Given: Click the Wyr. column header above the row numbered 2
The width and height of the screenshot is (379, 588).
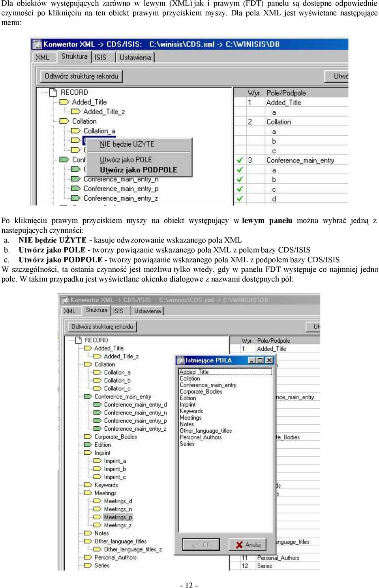Looking at the screenshot, I should [x=254, y=93].
